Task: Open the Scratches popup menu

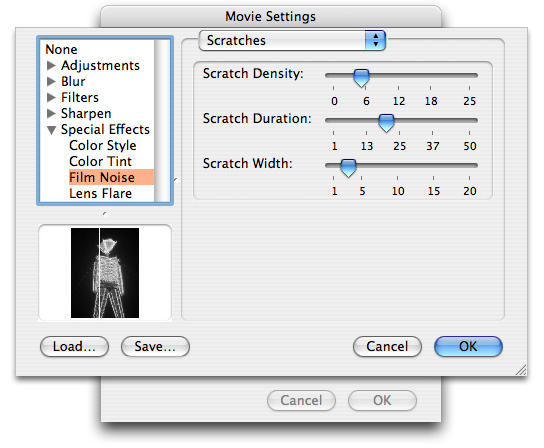Action: (292, 41)
